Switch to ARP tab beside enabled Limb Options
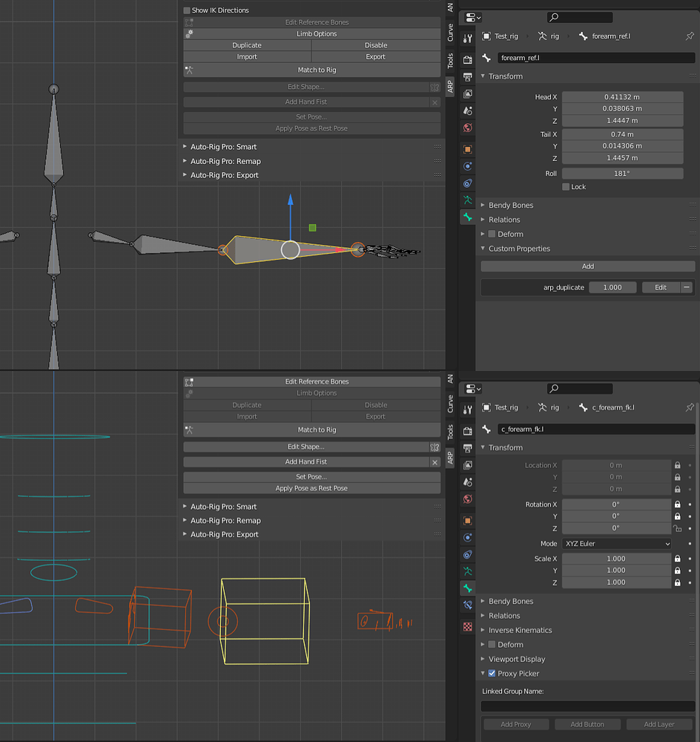This screenshot has width=700, height=742. coord(450,87)
